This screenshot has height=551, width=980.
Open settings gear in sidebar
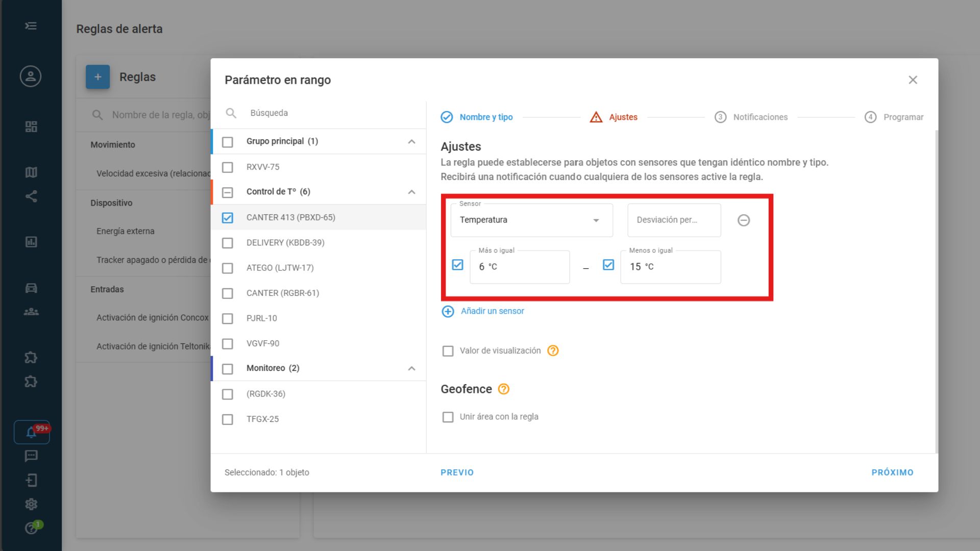[x=31, y=505]
